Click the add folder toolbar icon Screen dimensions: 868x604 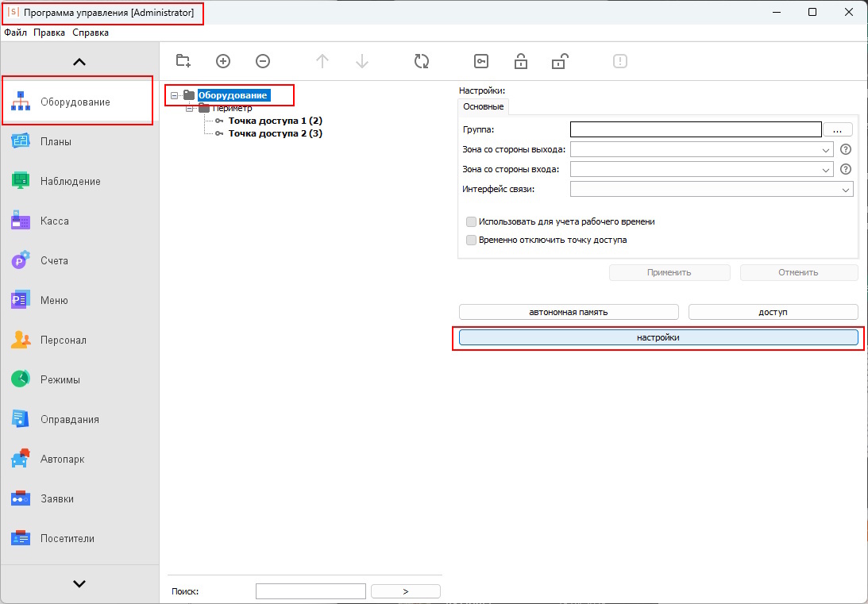(x=183, y=61)
